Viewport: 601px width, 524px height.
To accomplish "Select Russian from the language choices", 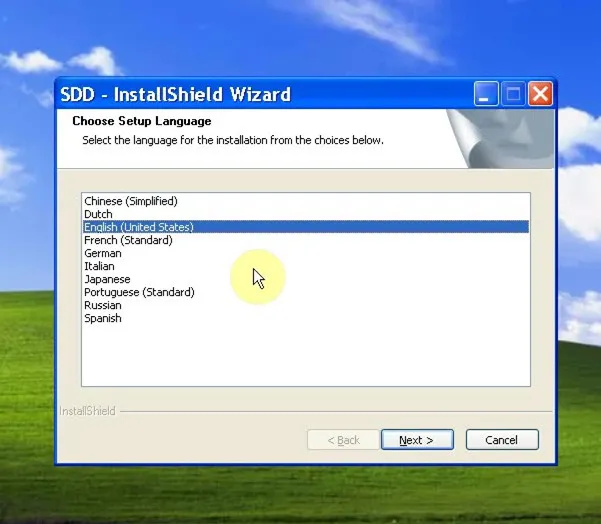I will pyautogui.click(x=102, y=305).
